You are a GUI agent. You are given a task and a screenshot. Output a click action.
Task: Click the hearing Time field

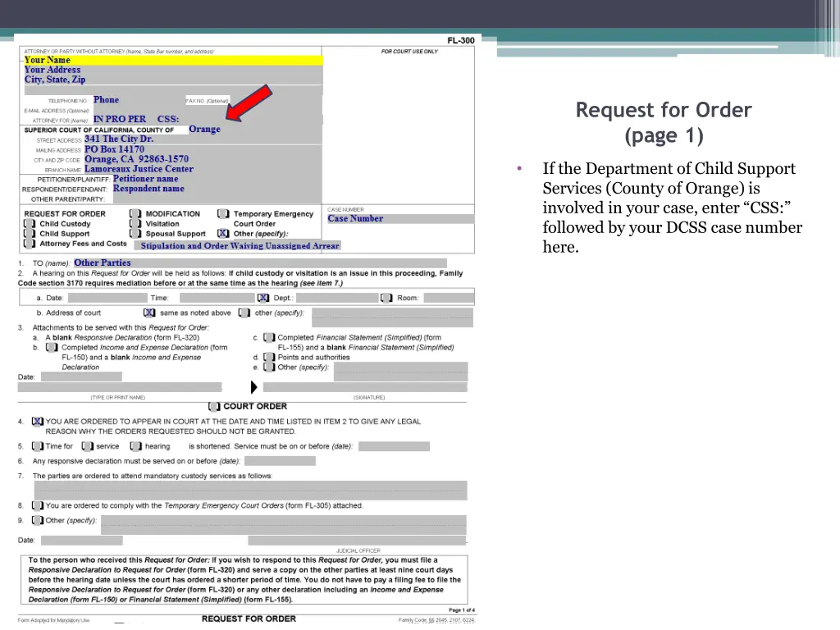tap(217, 298)
